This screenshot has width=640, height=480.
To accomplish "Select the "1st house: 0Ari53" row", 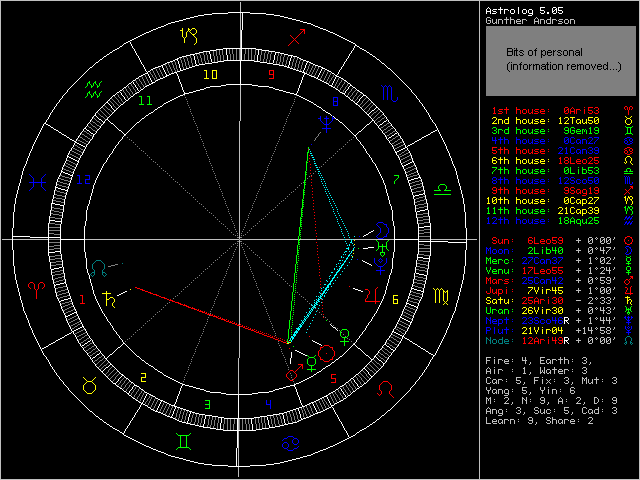I will click(x=562, y=111).
